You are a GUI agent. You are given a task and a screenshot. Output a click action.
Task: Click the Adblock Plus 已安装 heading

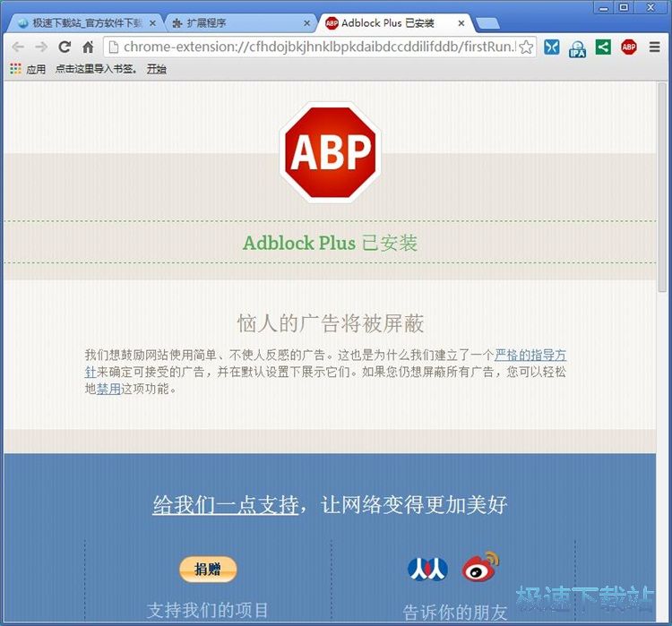click(330, 243)
